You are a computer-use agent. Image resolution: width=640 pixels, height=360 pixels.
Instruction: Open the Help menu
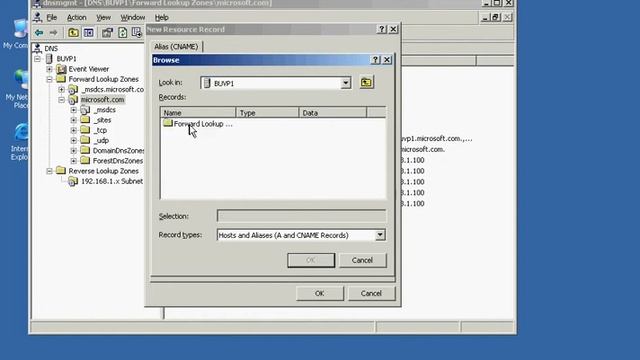(162, 18)
